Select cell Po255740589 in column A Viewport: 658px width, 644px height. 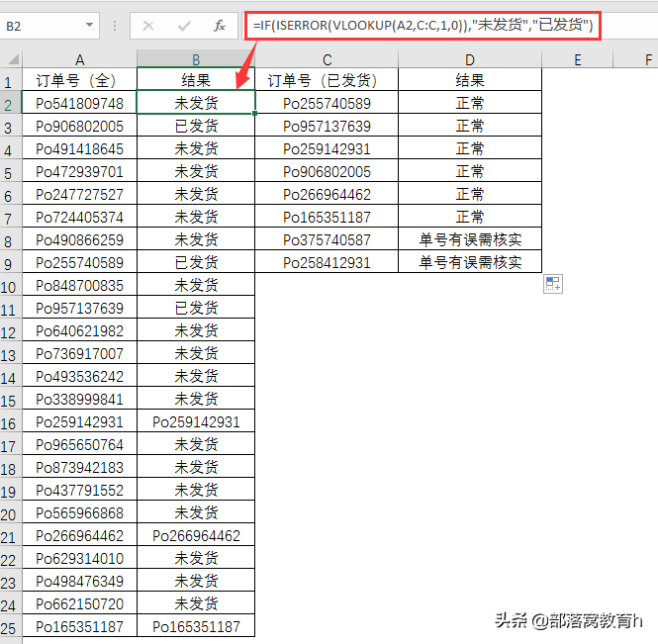[x=79, y=262]
